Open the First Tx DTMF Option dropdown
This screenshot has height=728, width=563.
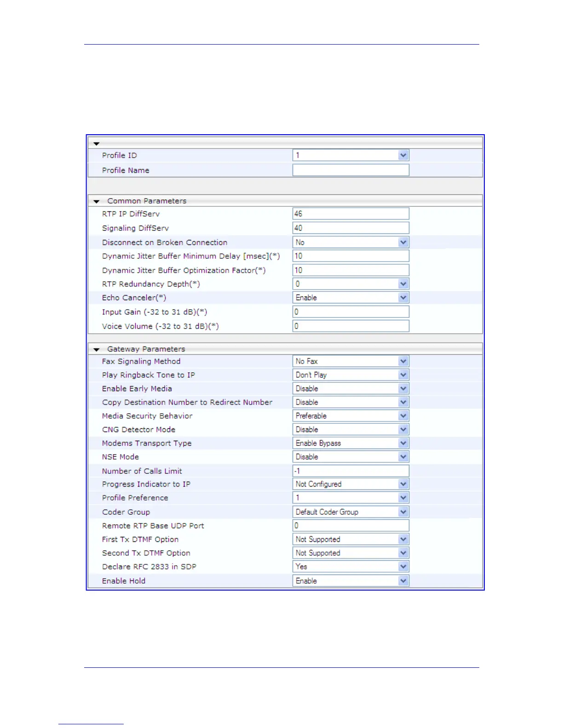click(350, 540)
